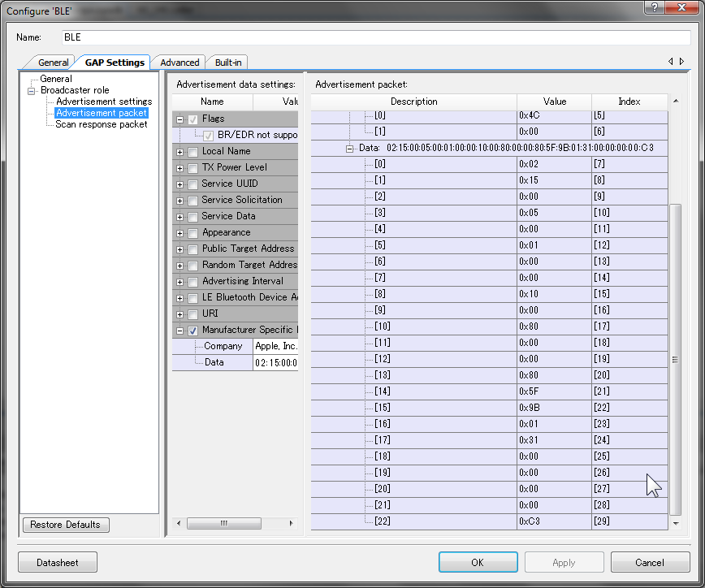705x588 pixels.
Task: Enable the Appearance checkbox
Action: (193, 233)
